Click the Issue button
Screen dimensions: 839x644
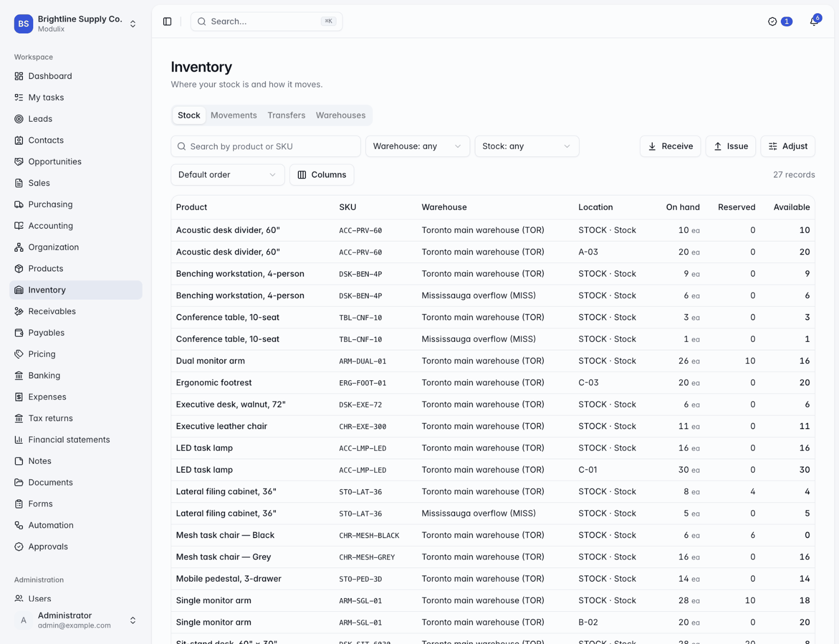[731, 146]
